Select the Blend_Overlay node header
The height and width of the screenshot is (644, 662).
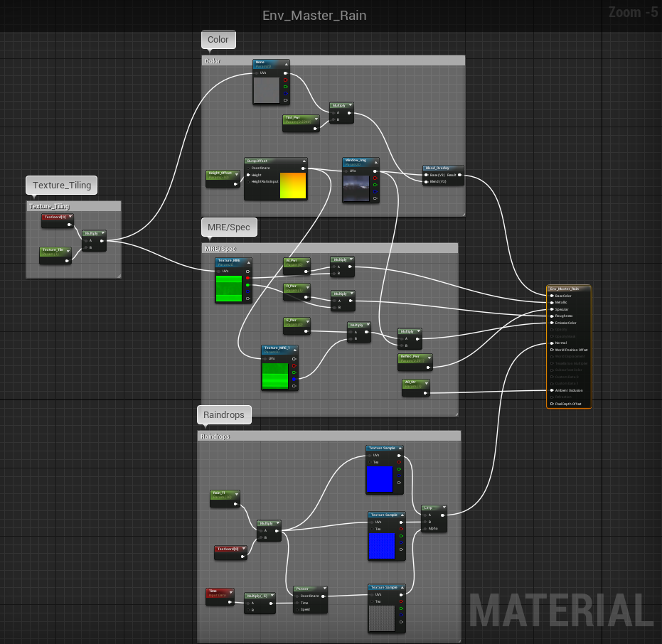pyautogui.click(x=443, y=168)
